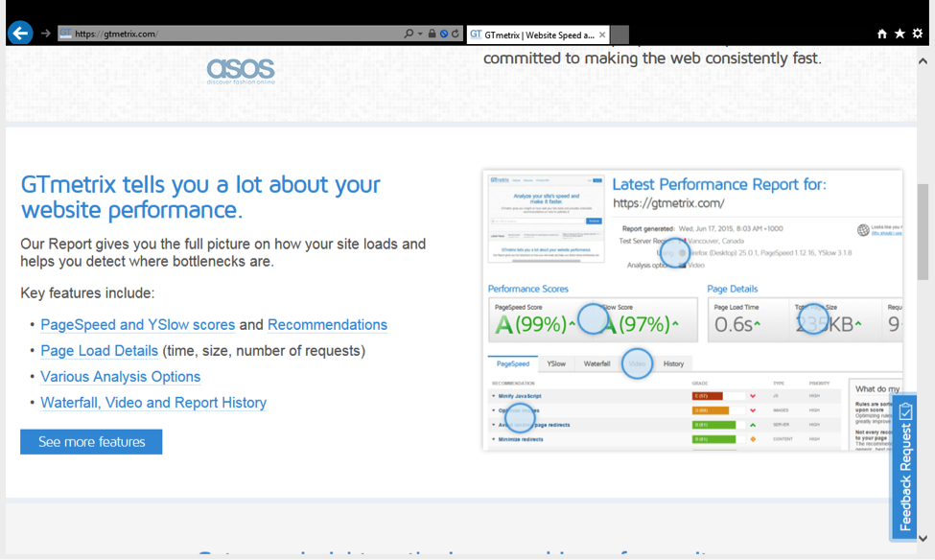This screenshot has width=935, height=560.
Task: Open PageSpeed and YSlow scores link
Action: click(138, 325)
